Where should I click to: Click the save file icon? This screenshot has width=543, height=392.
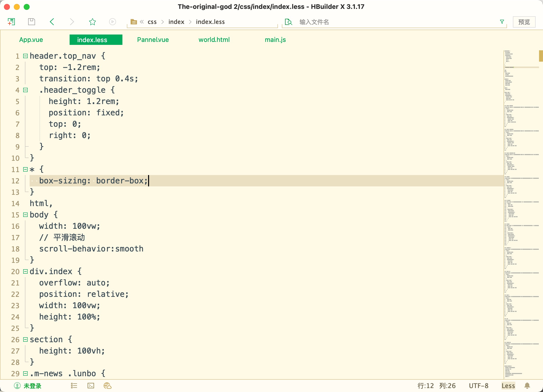point(32,22)
